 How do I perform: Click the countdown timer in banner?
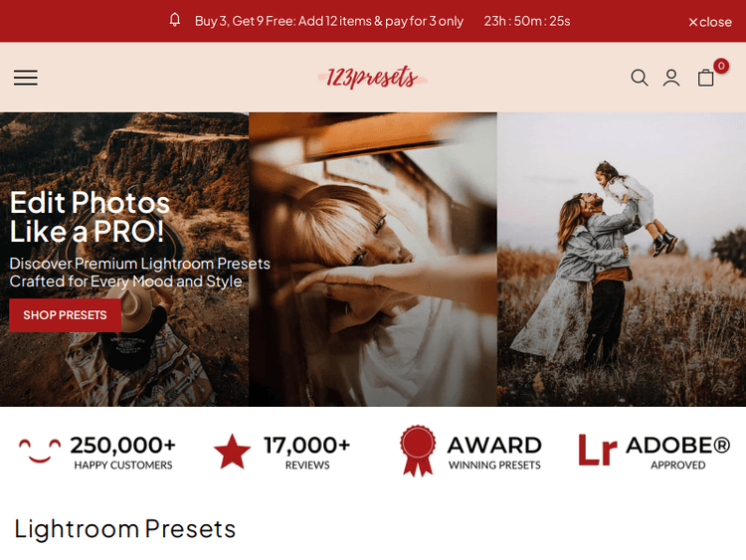pyautogui.click(x=527, y=21)
